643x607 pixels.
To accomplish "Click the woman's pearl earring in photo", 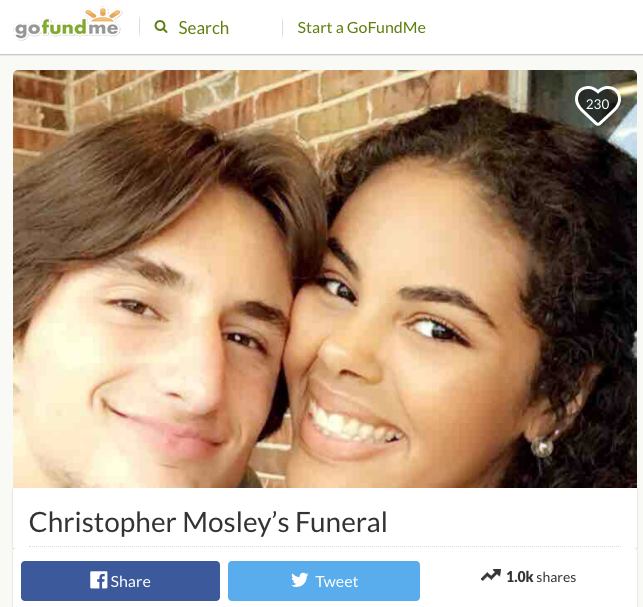I will click(x=542, y=447).
